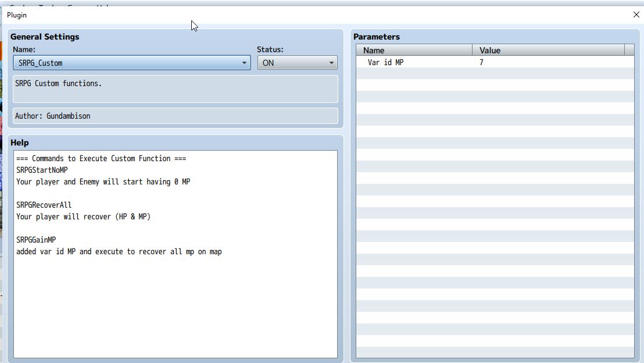The height and width of the screenshot is (363, 644).
Task: Select the Var id MP parameter row
Action: pyautogui.click(x=495, y=62)
